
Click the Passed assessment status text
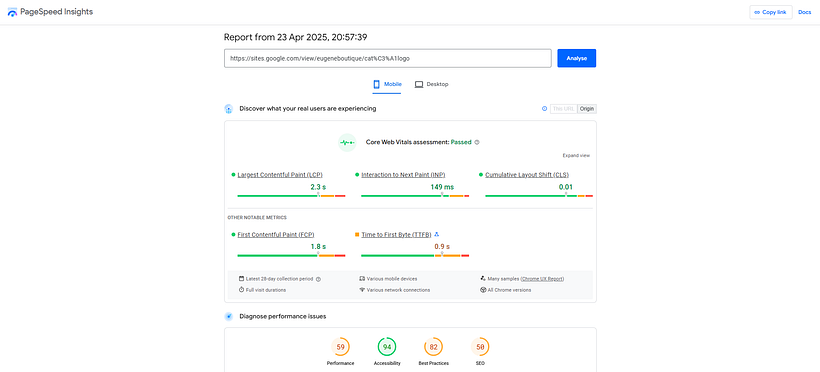pos(461,142)
